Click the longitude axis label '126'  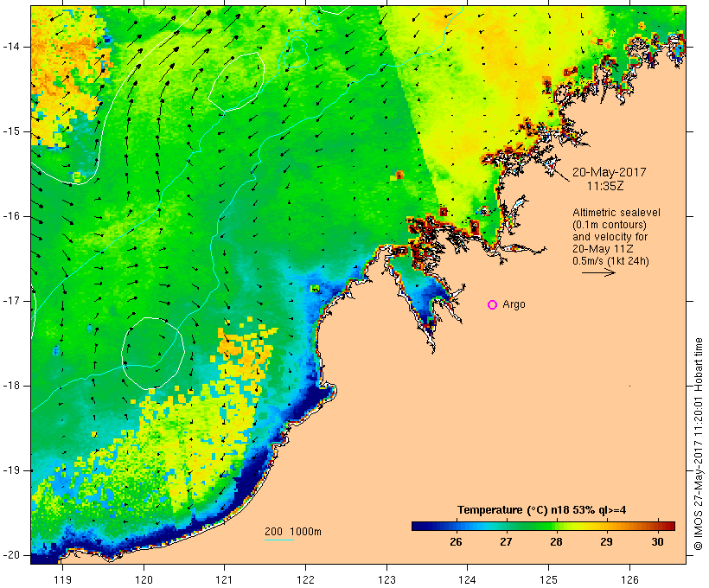(x=629, y=579)
